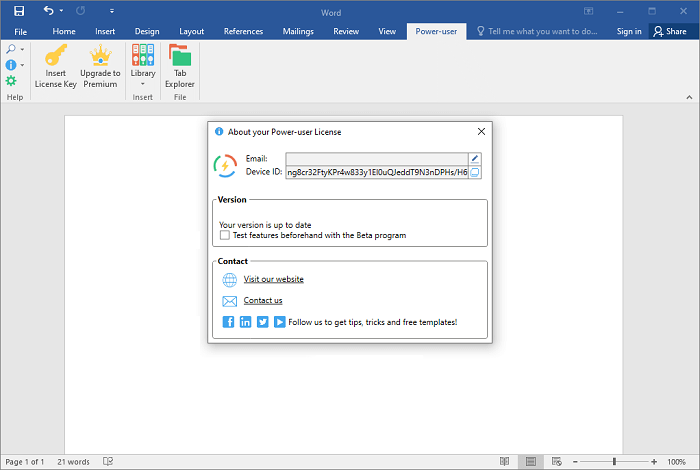The width and height of the screenshot is (700, 470).
Task: Click the zoom in plus button
Action: [654, 462]
